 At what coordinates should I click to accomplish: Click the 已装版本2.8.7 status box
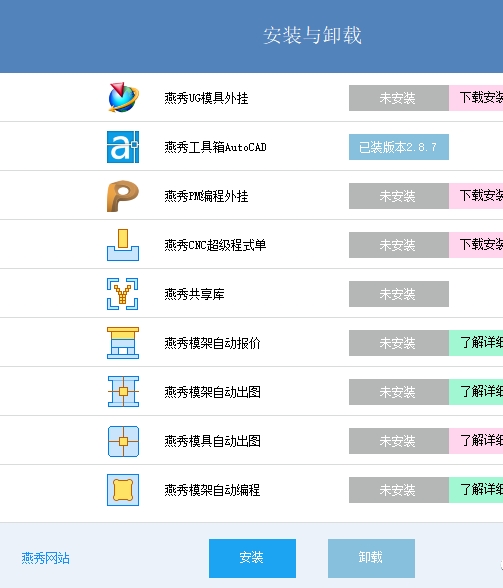(399, 147)
